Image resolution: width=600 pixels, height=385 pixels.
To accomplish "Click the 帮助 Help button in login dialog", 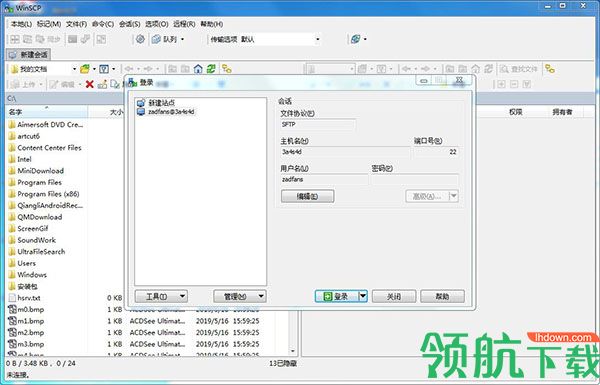I will [x=442, y=296].
